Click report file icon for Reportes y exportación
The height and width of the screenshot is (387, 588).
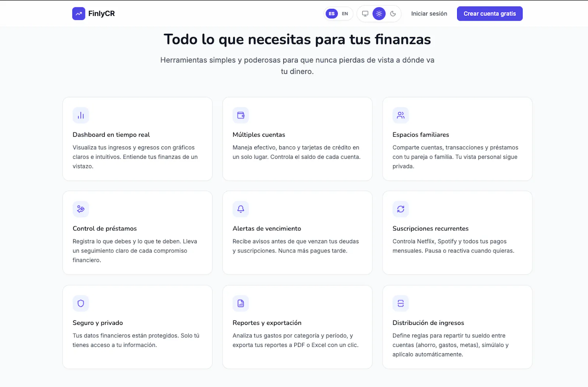pos(241,303)
